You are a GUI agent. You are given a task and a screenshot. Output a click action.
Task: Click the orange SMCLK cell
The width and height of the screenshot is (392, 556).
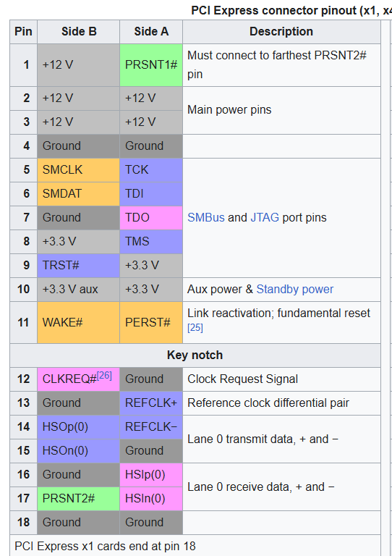(x=78, y=170)
